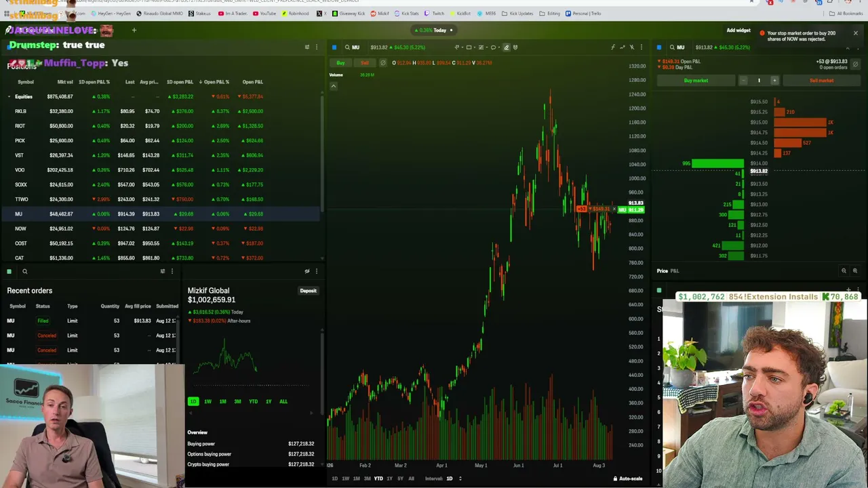Toggle the hide-position icon beside chart Sell button
Image resolution: width=868 pixels, height=488 pixels.
click(383, 63)
